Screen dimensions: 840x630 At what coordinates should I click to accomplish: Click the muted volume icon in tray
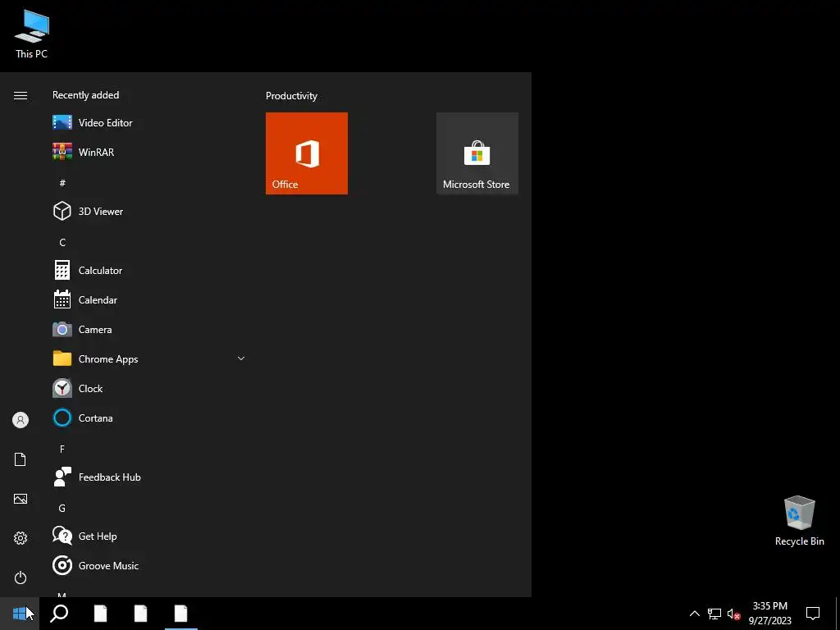733,614
